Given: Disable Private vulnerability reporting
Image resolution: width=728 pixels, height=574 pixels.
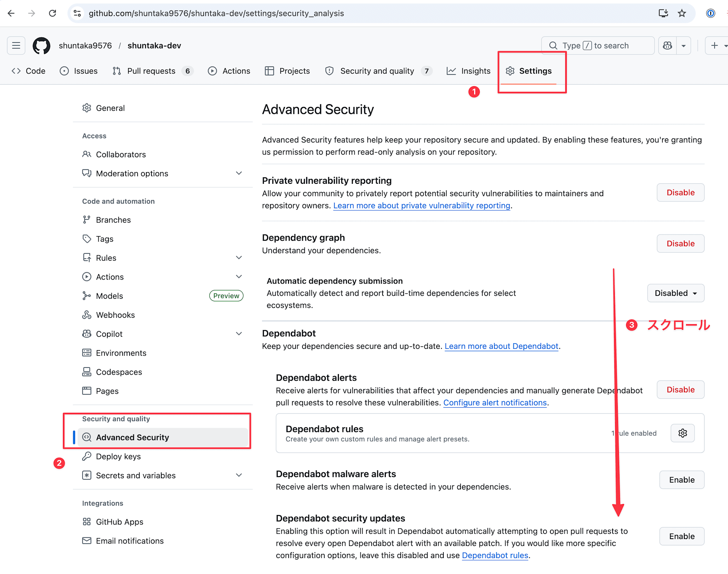Looking at the screenshot, I should [x=680, y=193].
